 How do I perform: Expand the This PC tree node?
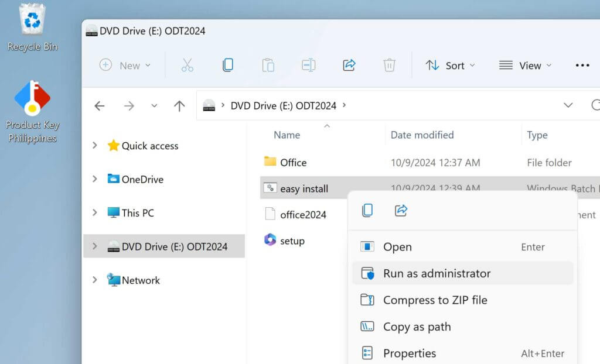[x=95, y=212]
